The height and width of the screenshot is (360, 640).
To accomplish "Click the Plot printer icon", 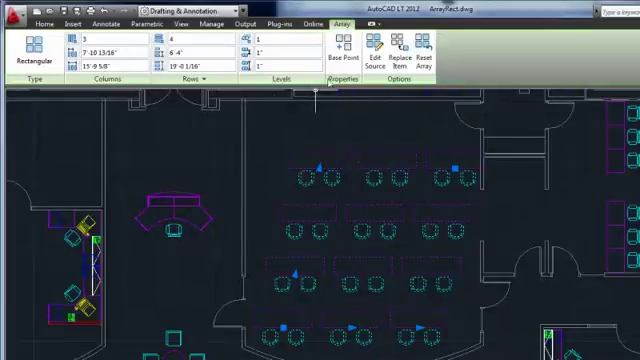I will click(x=91, y=11).
